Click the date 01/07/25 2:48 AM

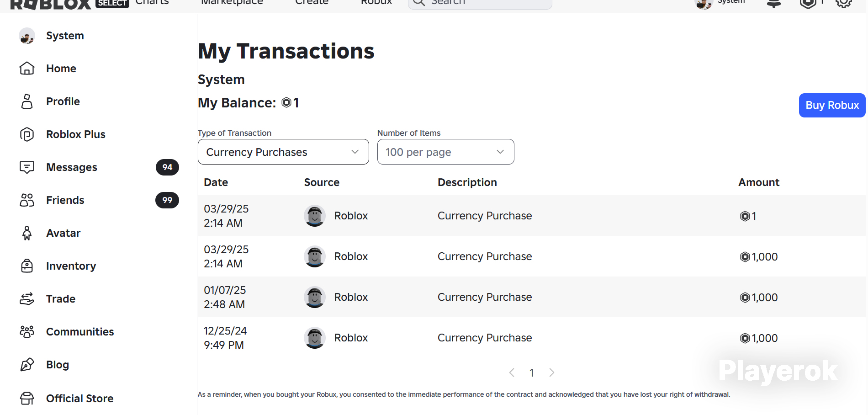click(x=225, y=297)
